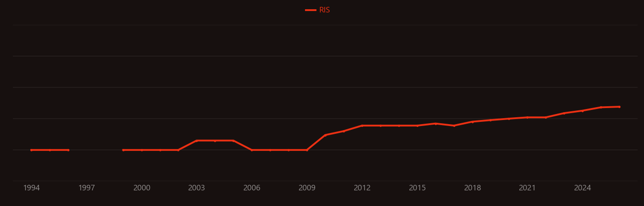The image size is (644, 206).
Task: Select the RIS data point at 2021
Action: point(527,117)
